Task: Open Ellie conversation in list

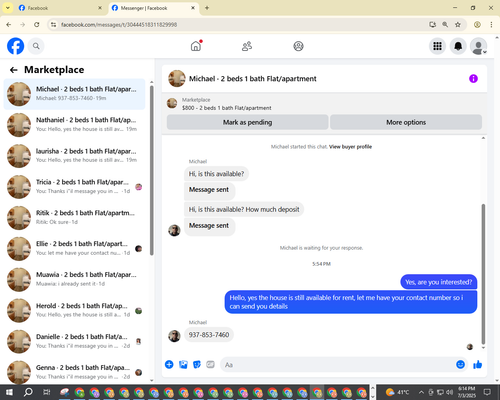Action: point(74,249)
